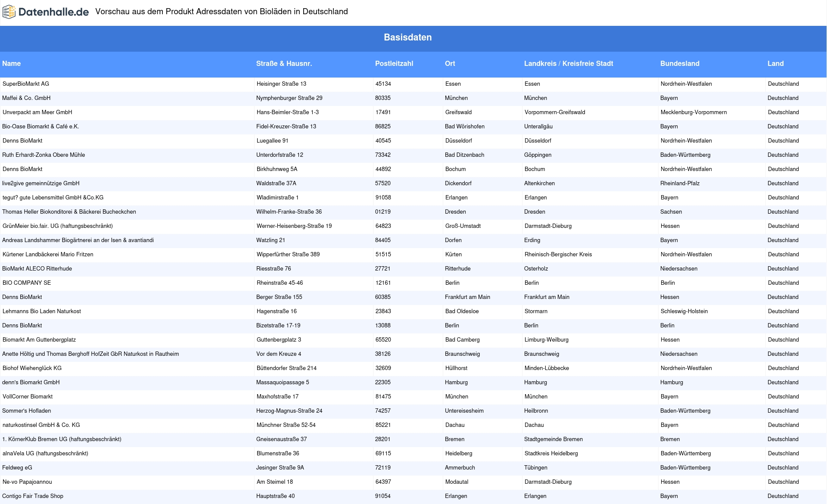Viewport: 827px width, 504px height.
Task: Click the district Vorpommern-Greifswald
Action: coord(555,112)
